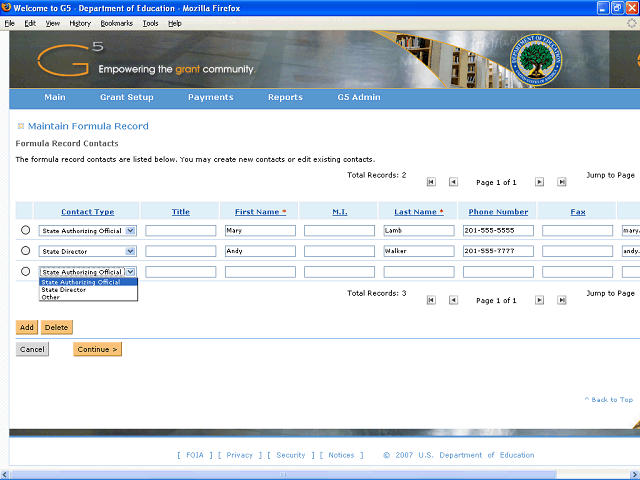The width and height of the screenshot is (640, 480).
Task: Click the Continue button
Action: coord(98,349)
